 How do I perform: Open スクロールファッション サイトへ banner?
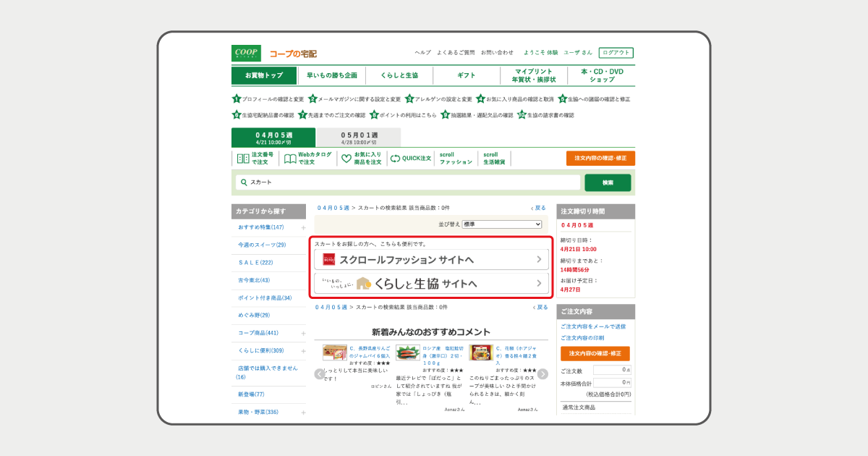(431, 259)
